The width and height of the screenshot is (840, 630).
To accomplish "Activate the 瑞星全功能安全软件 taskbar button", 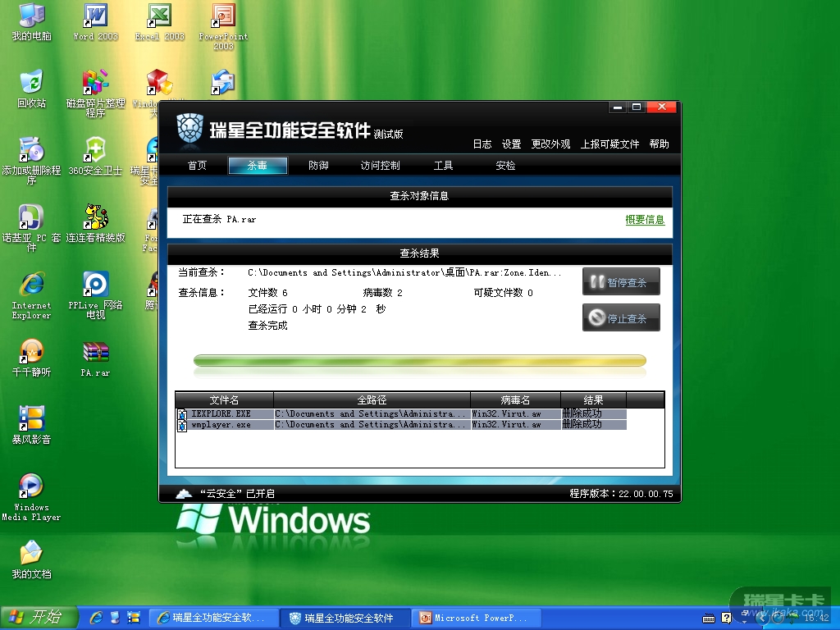I will click(x=345, y=618).
